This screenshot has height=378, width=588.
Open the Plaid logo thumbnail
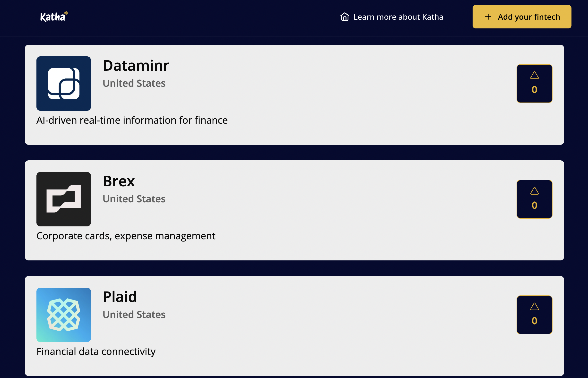tap(64, 315)
